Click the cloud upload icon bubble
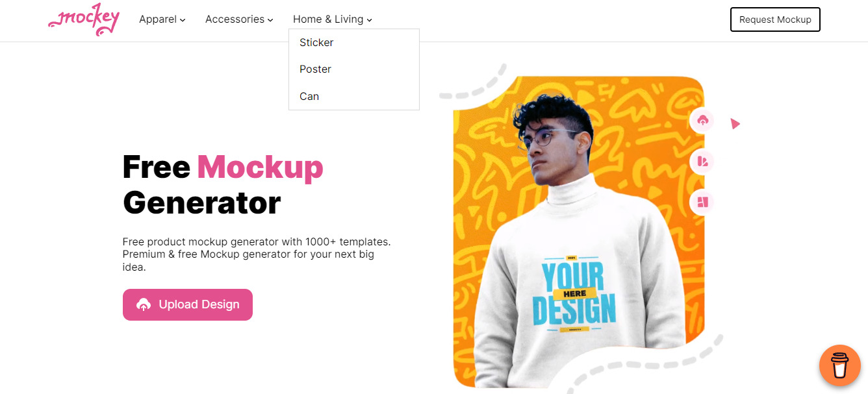The height and width of the screenshot is (394, 868). point(702,121)
